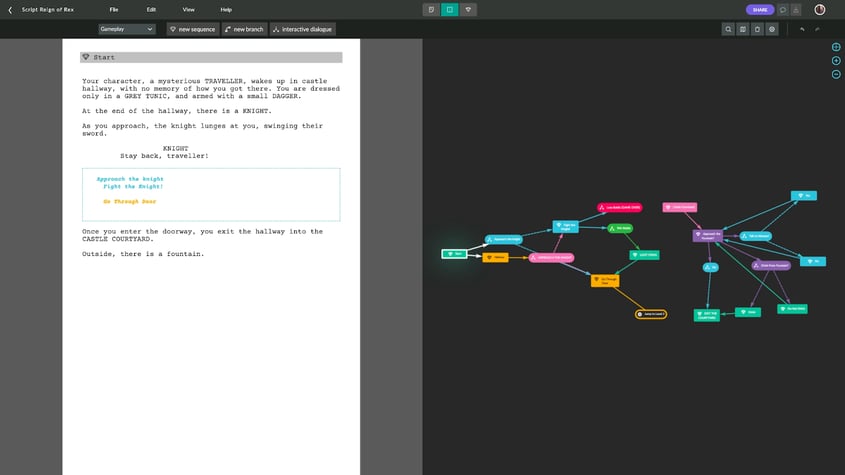
Task: Open the Help menu
Action: [226, 9]
